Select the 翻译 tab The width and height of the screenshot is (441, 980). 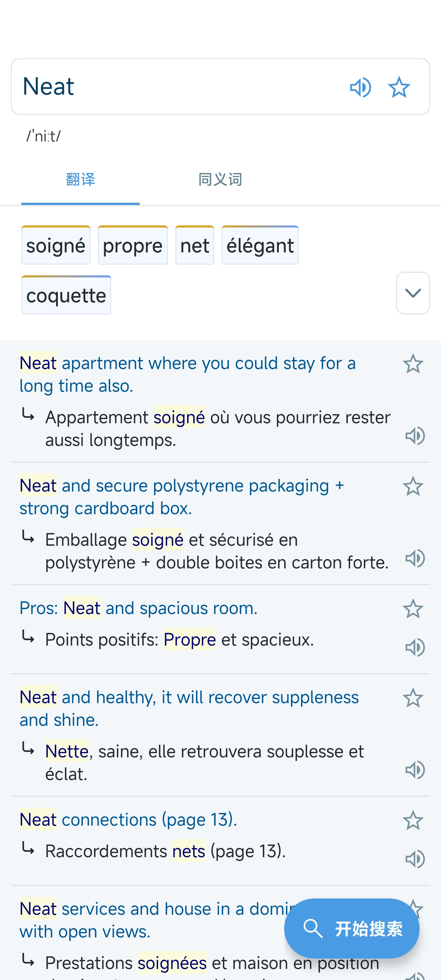click(x=80, y=179)
